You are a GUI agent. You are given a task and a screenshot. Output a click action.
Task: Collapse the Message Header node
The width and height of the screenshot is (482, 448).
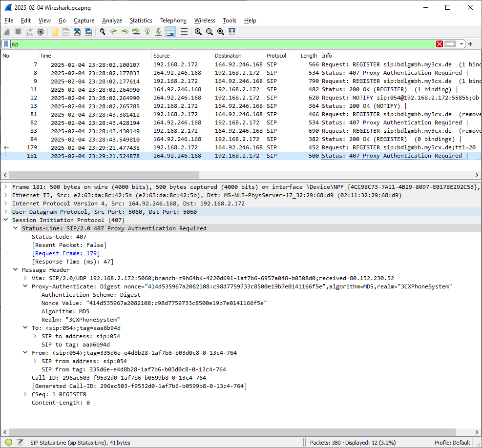(15, 270)
